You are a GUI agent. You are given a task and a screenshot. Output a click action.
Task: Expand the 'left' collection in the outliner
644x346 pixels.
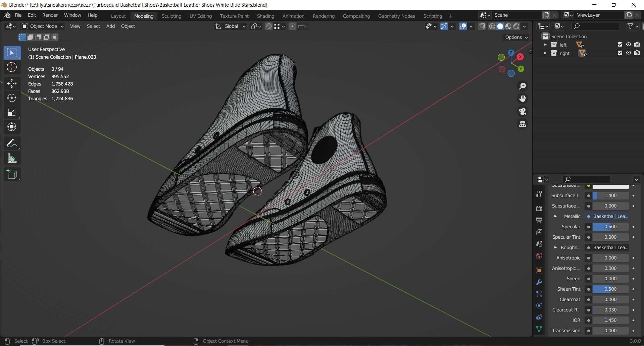point(545,45)
